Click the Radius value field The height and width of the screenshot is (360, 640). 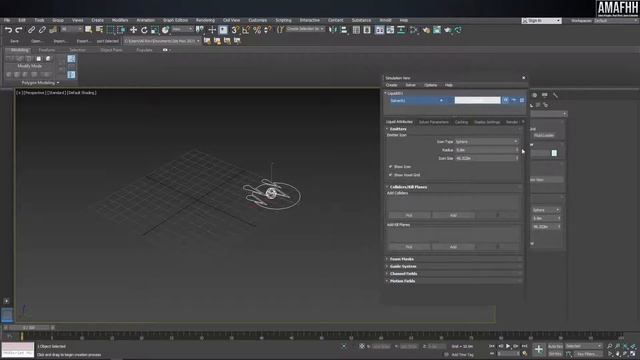click(485, 150)
